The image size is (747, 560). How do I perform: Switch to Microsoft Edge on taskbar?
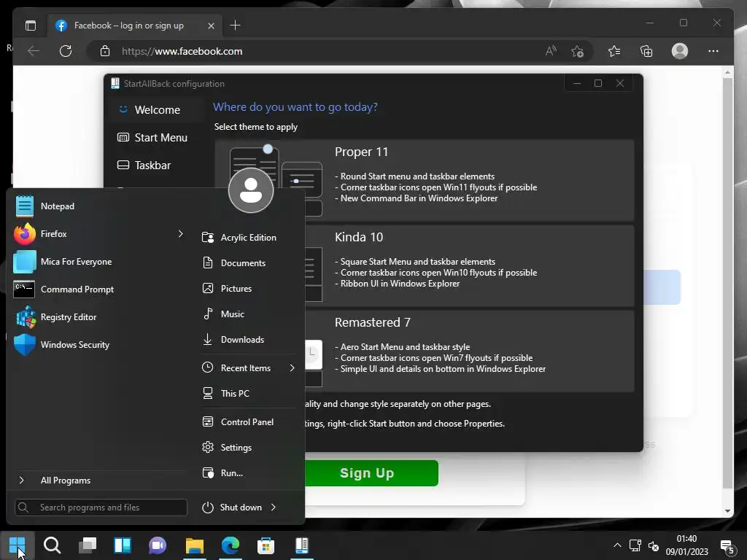[x=230, y=545]
